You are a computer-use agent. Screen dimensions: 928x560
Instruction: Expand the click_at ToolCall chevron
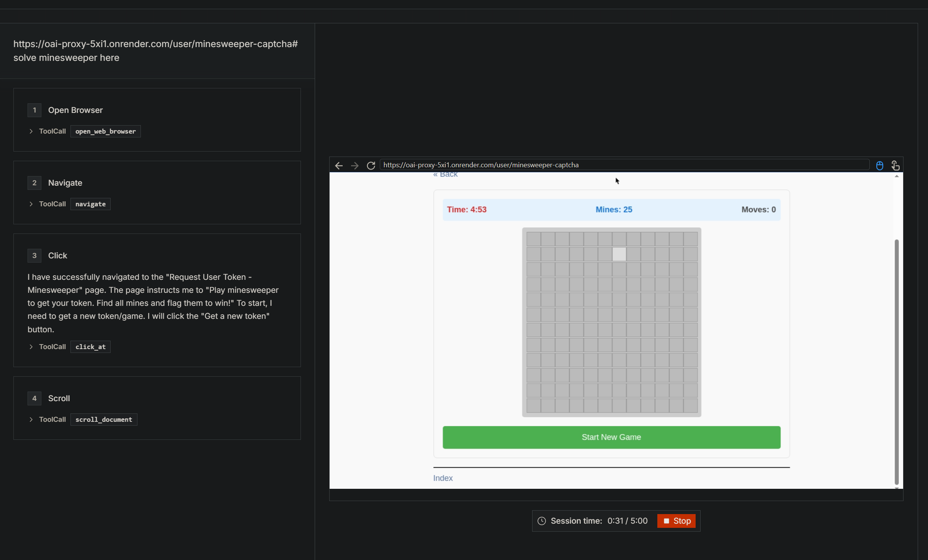31,347
